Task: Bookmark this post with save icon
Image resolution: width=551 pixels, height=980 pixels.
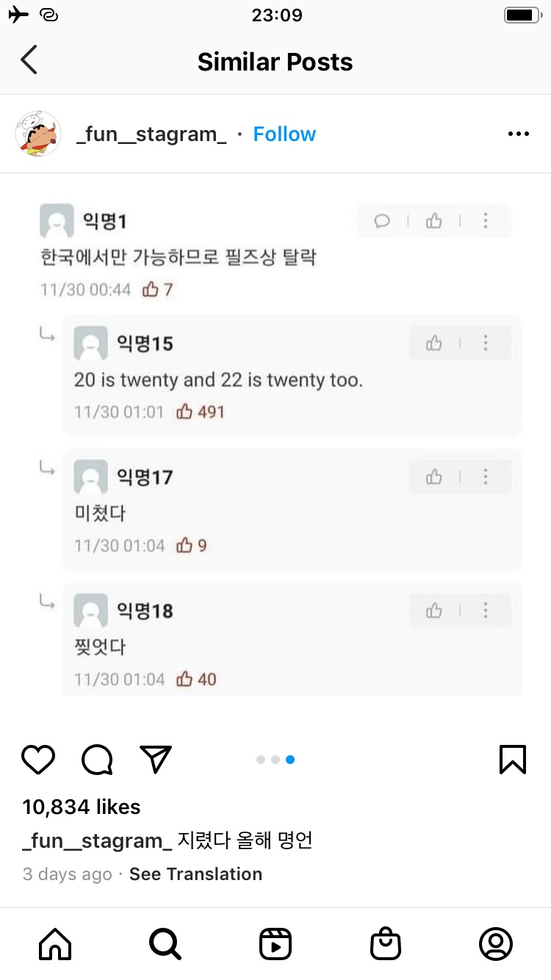Action: (512, 759)
